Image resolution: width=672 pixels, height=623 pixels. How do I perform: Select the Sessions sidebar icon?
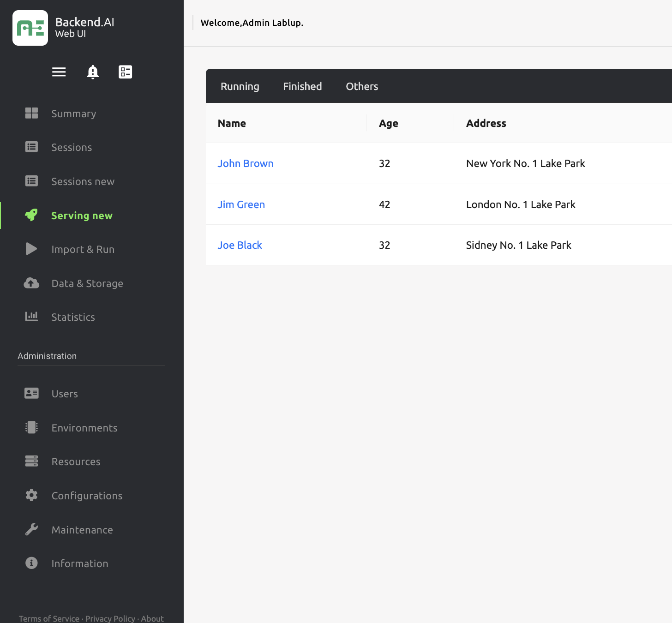[31, 147]
